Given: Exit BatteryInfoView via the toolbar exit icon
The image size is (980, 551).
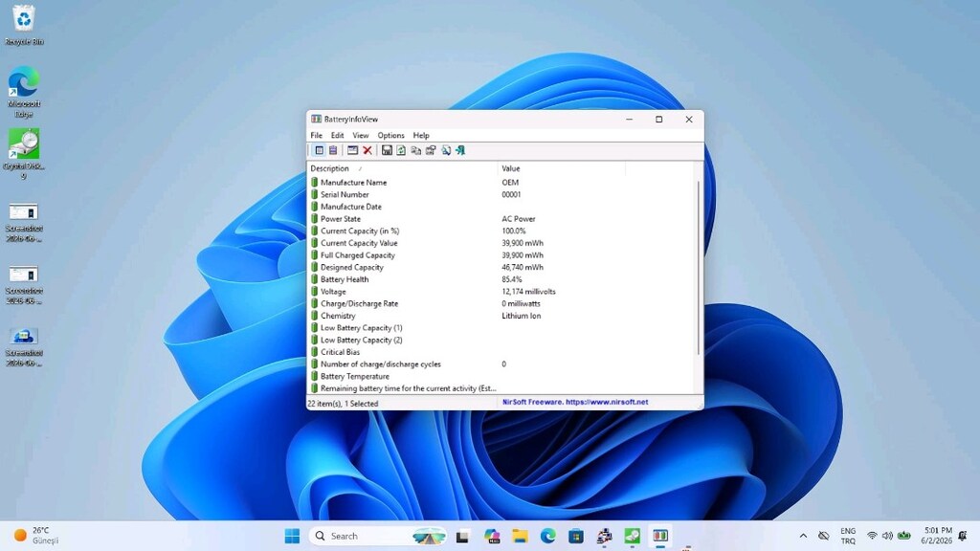Looking at the screenshot, I should tap(460, 150).
